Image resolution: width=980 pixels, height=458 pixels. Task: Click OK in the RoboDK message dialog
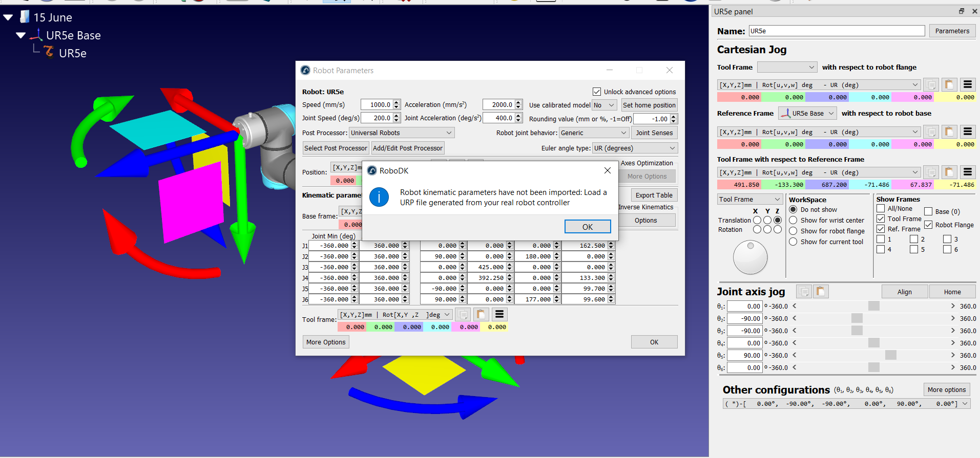click(587, 227)
